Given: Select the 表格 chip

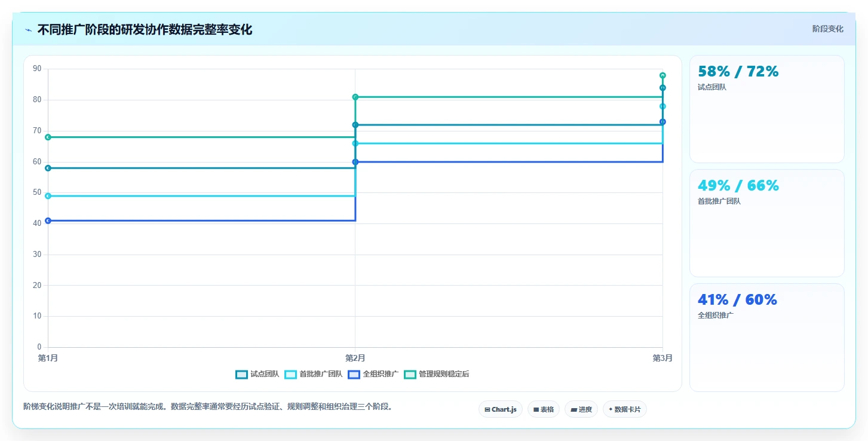Looking at the screenshot, I should click(544, 409).
